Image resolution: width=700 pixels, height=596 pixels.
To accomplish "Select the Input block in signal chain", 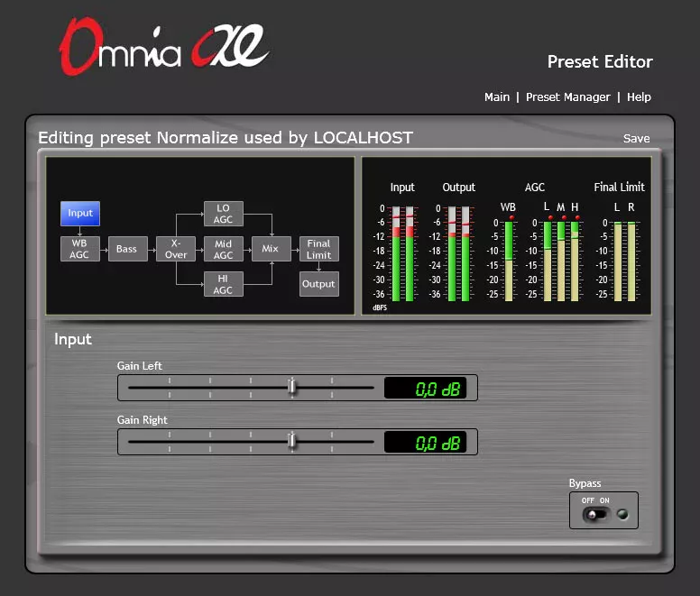I will (80, 214).
